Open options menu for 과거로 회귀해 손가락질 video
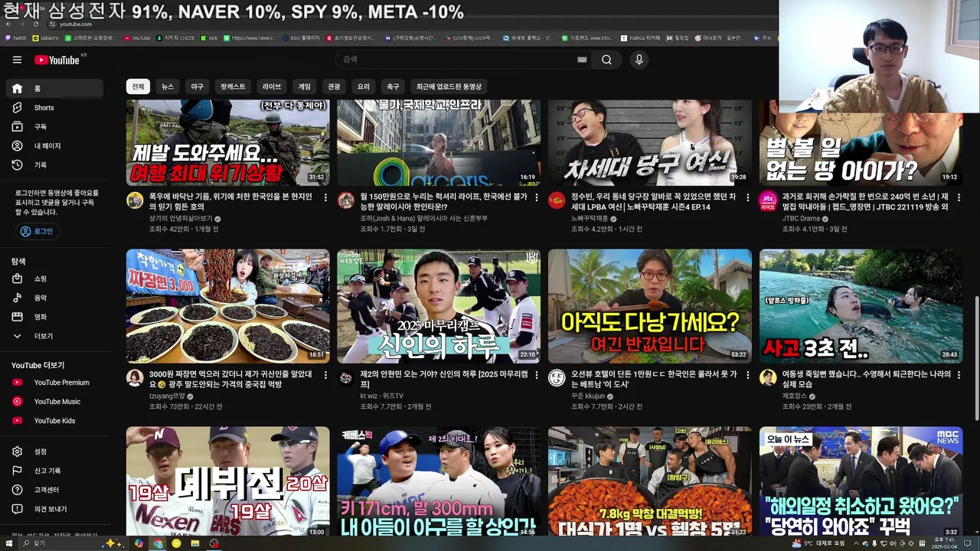The image size is (980, 551). click(959, 197)
